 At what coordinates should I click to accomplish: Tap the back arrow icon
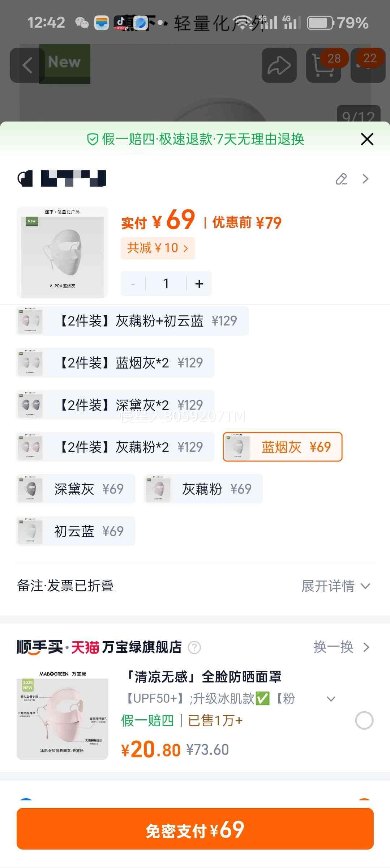coord(27,65)
